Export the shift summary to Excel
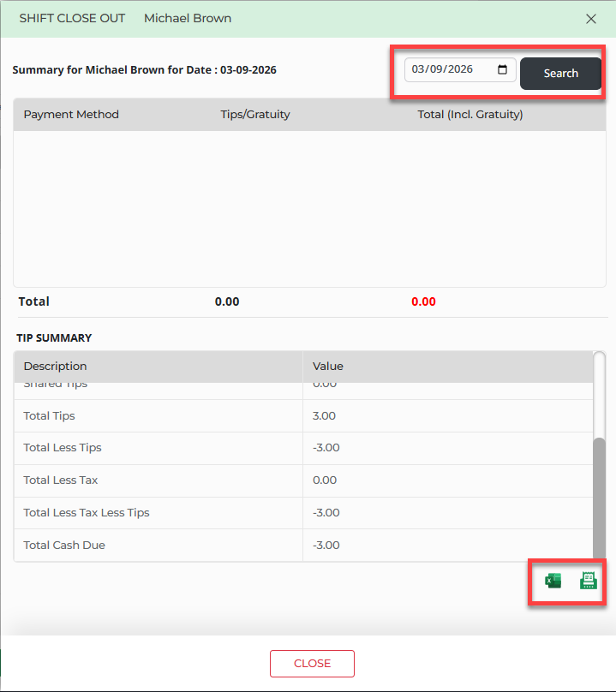 pos(553,582)
